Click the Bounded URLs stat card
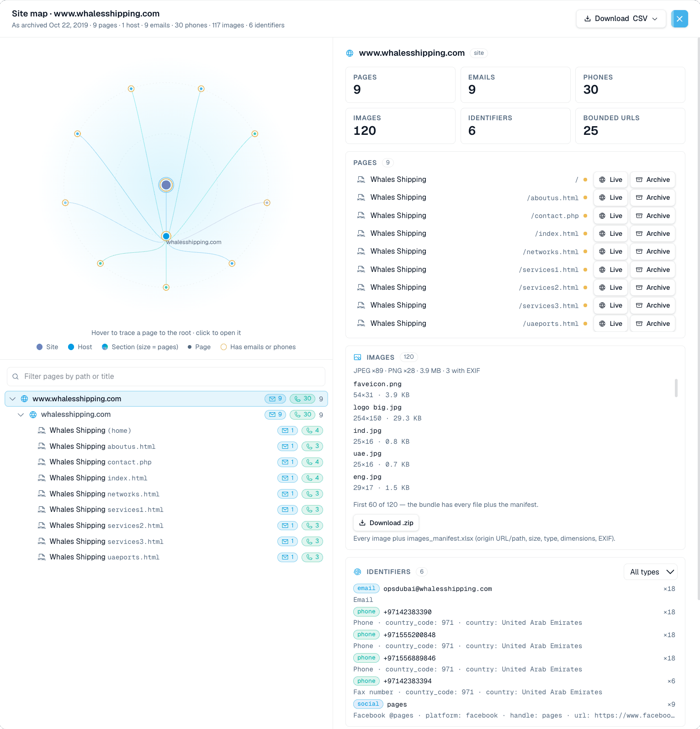 coord(631,126)
